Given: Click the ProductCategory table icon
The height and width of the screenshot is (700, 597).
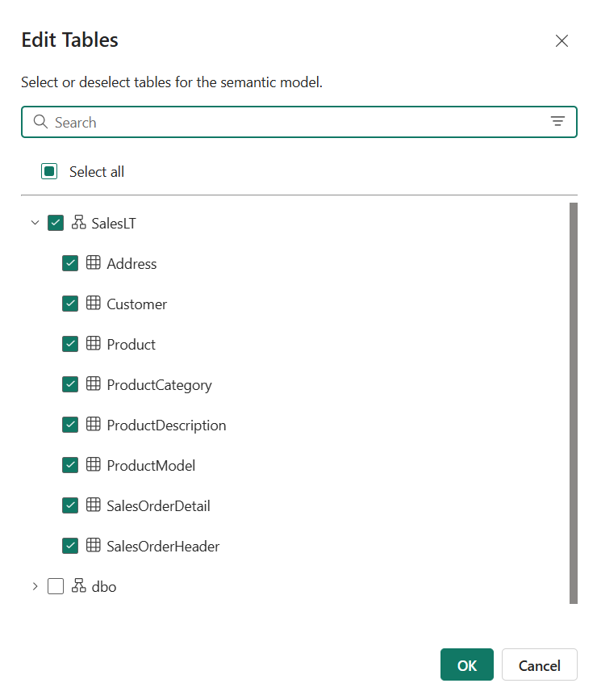Looking at the screenshot, I should [94, 384].
